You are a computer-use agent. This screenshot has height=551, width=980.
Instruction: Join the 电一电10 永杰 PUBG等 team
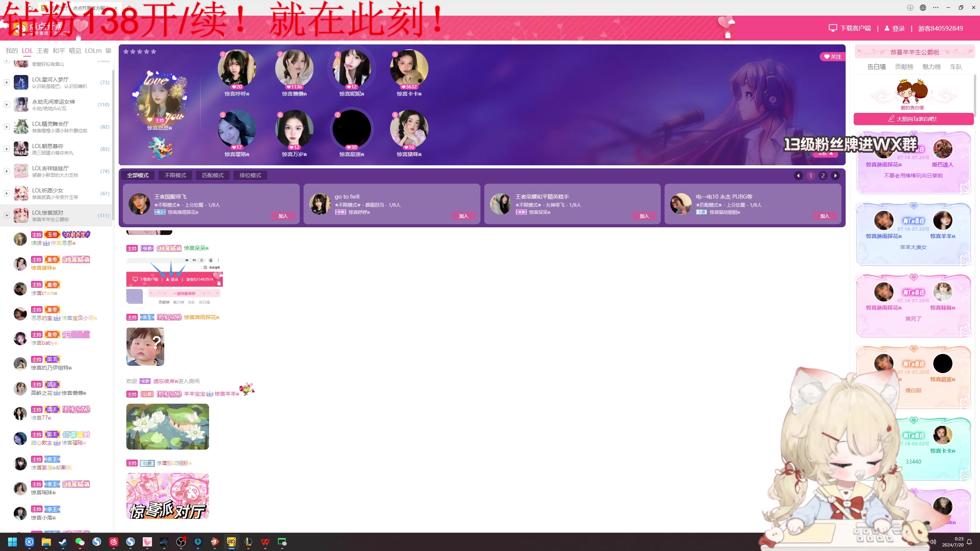pyautogui.click(x=825, y=216)
